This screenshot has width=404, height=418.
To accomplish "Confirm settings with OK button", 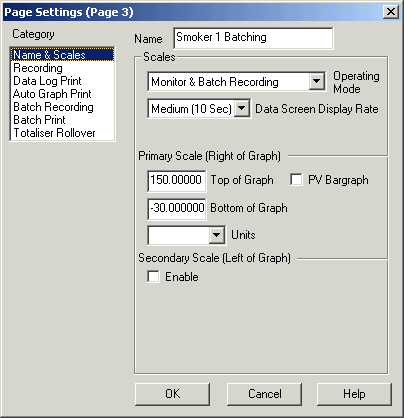I will 172,394.
